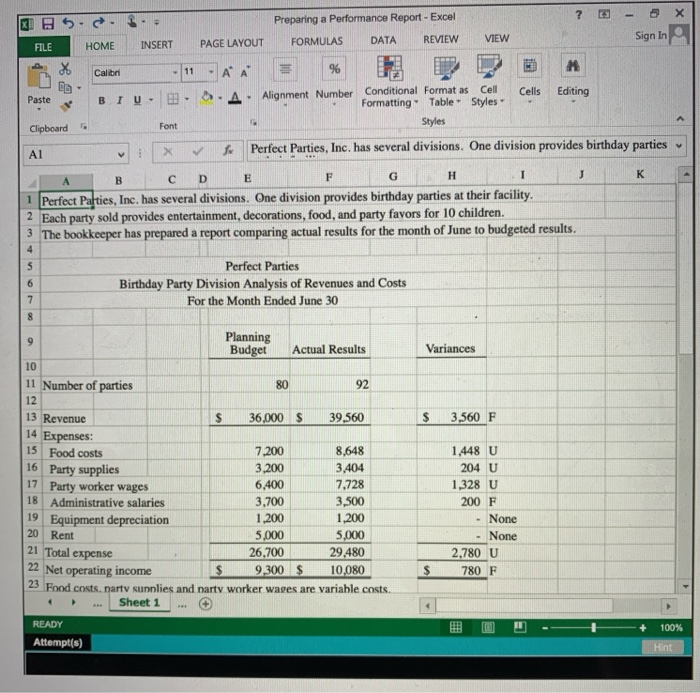700x693 pixels.
Task: Cancel formula bar entry with X
Action: coord(168,152)
